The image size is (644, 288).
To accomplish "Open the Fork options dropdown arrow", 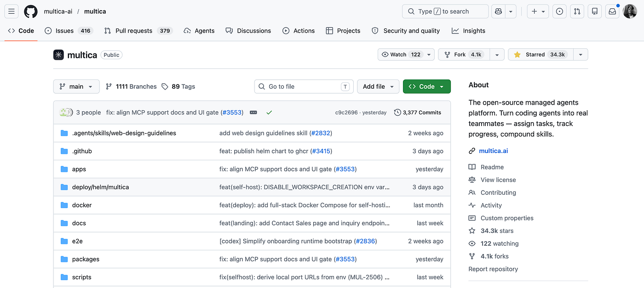I will tap(497, 55).
